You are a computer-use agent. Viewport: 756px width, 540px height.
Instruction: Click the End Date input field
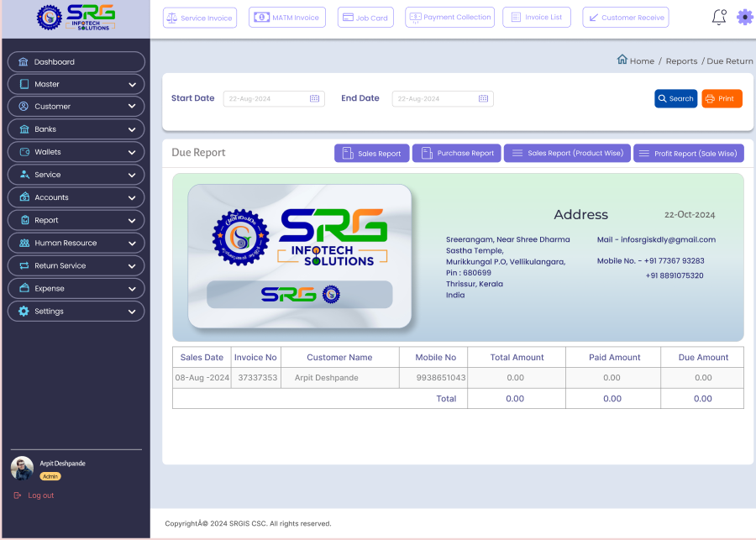pos(443,98)
